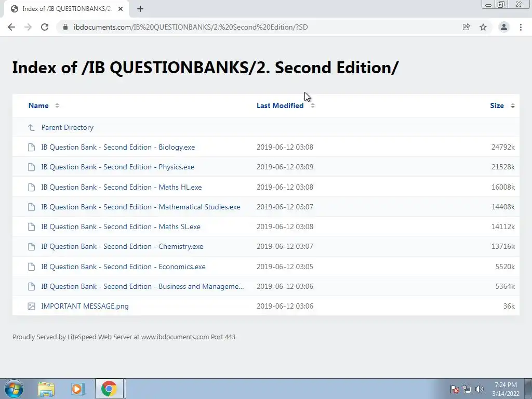Click the file icon beside Maths HL.exe
Screen dimensions: 532x399
coord(31,187)
